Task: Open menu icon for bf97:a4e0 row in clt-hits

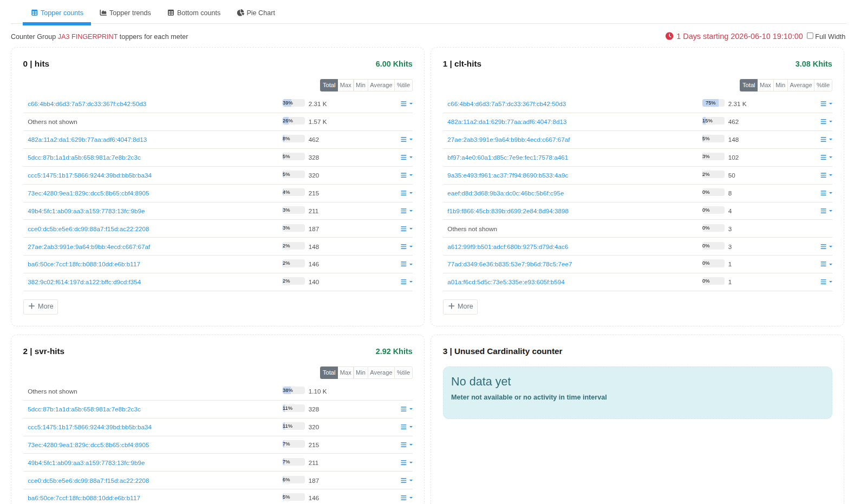Action: [x=826, y=158]
